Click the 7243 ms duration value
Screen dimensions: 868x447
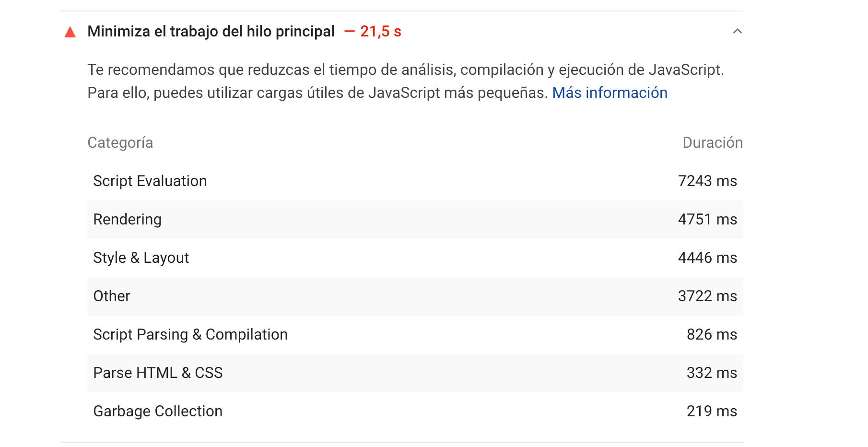pyautogui.click(x=707, y=181)
